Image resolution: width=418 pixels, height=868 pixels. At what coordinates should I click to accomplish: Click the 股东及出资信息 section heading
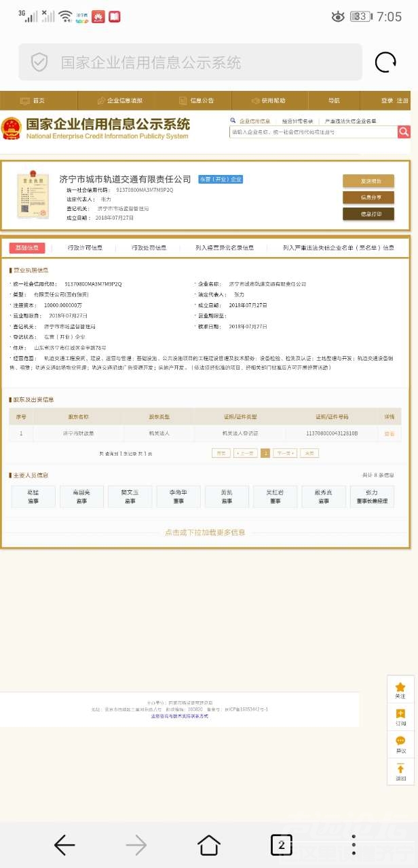coord(32,399)
